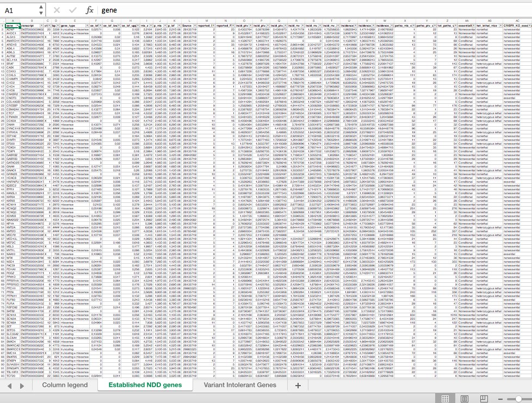Select cell containing gene NSD1
This screenshot has height=403, width=532.
pyautogui.click(x=13, y=262)
